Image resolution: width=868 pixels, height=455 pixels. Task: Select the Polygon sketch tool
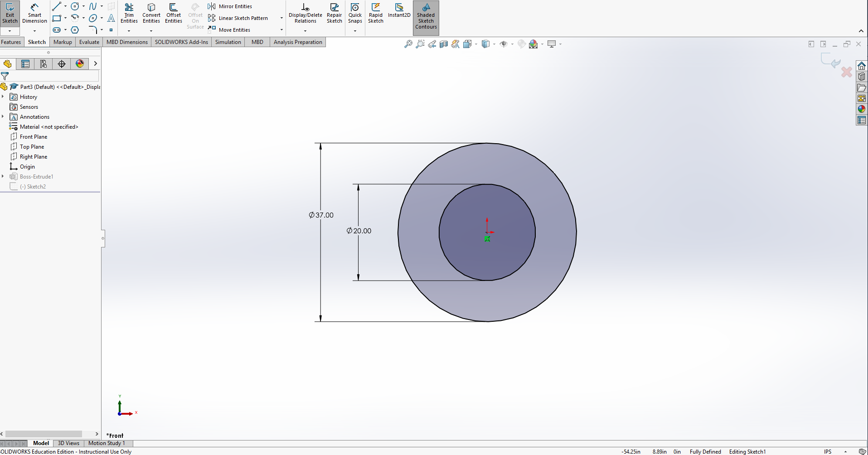pyautogui.click(x=75, y=30)
